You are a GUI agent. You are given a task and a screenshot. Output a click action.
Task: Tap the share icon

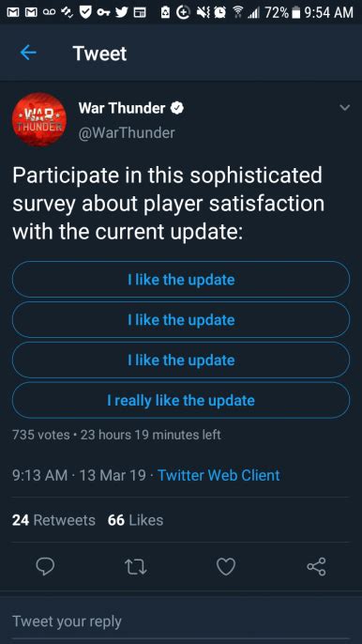316,567
